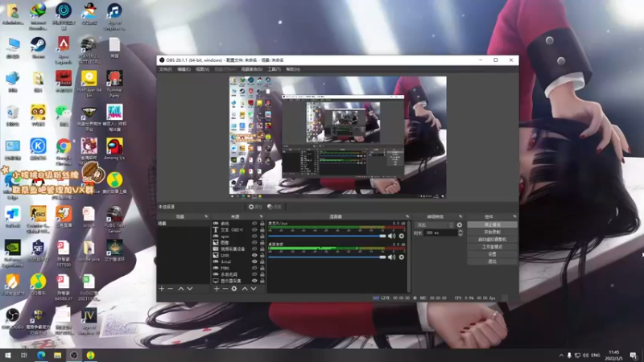The height and width of the screenshot is (362, 644).
Task: Toggle visibility of the PUBG source
Action: pos(254,268)
